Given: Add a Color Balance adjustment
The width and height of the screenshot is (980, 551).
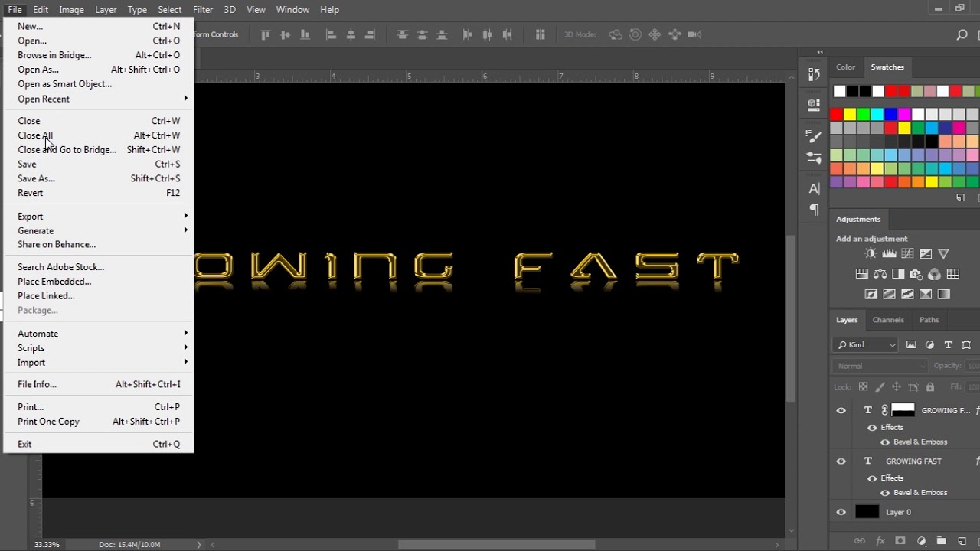Looking at the screenshot, I should (x=880, y=274).
